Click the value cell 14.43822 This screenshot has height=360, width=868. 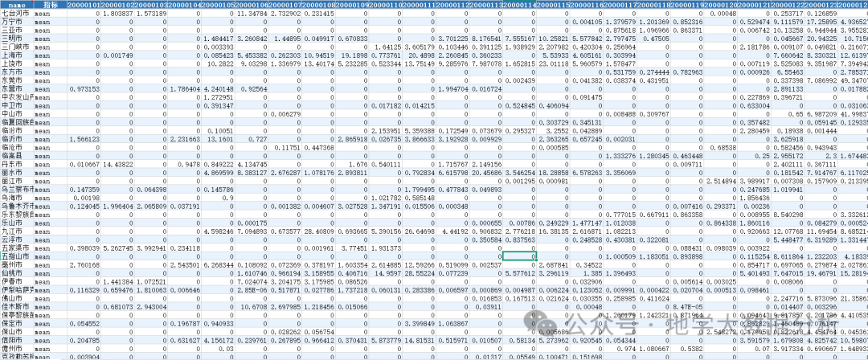click(x=117, y=164)
